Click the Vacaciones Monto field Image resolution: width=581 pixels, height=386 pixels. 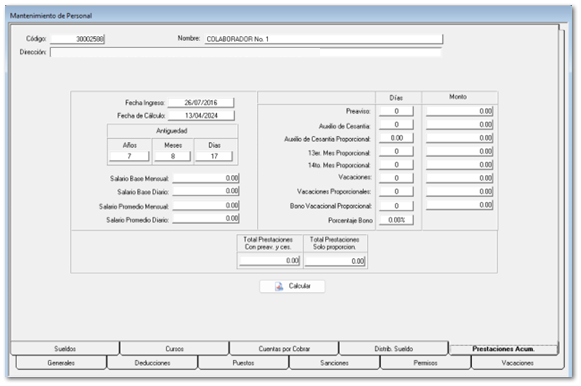click(x=459, y=178)
